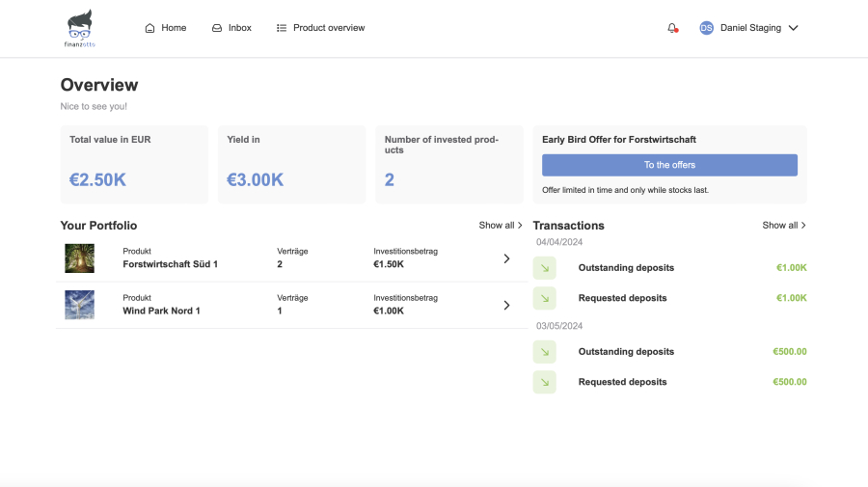868x487 pixels.
Task: Open the notification bell
Action: (x=672, y=28)
